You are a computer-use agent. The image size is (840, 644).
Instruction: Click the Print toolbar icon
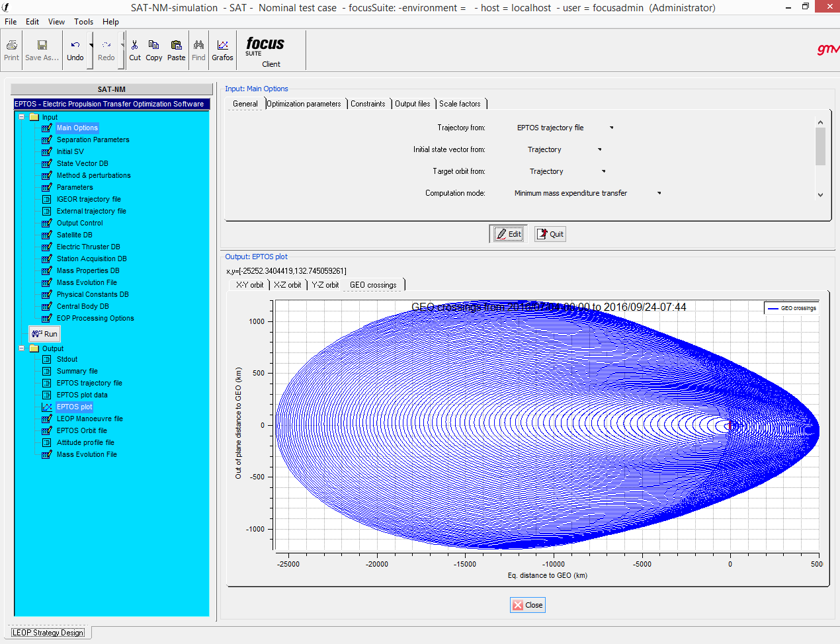12,45
